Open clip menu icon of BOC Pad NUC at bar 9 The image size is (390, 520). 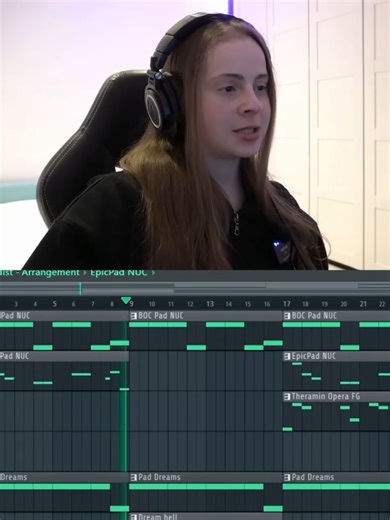[134, 316]
